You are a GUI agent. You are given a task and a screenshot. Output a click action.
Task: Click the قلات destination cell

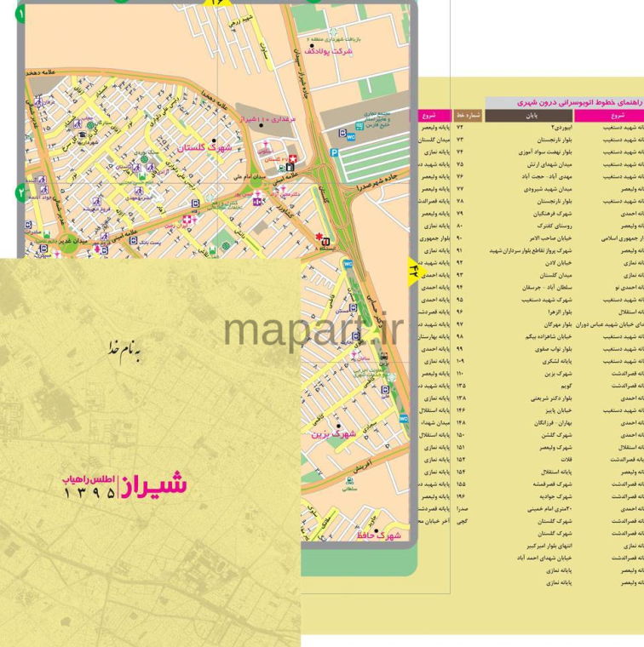point(566,460)
